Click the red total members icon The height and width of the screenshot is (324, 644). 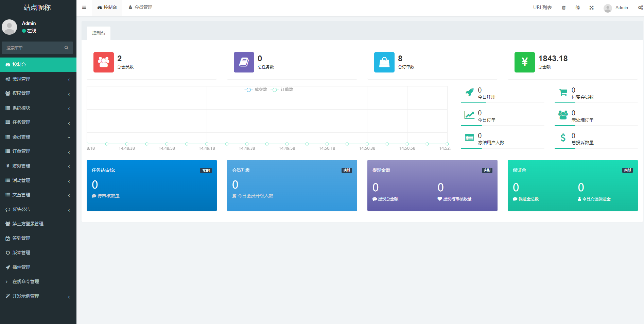pyautogui.click(x=104, y=62)
